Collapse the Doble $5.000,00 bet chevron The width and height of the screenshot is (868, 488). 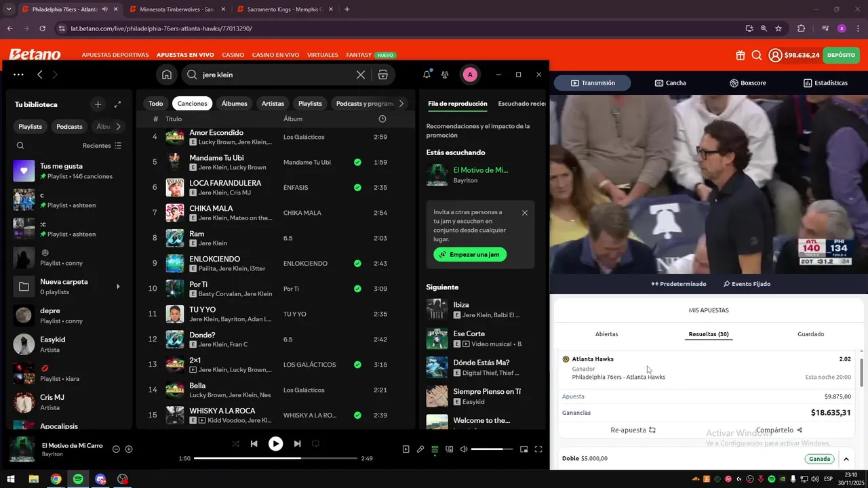[x=846, y=459]
